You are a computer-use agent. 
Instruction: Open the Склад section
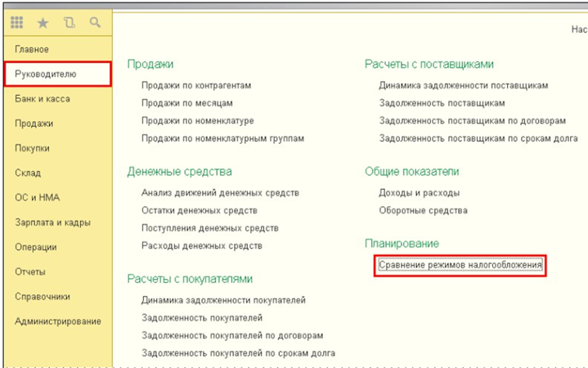pyautogui.click(x=28, y=173)
